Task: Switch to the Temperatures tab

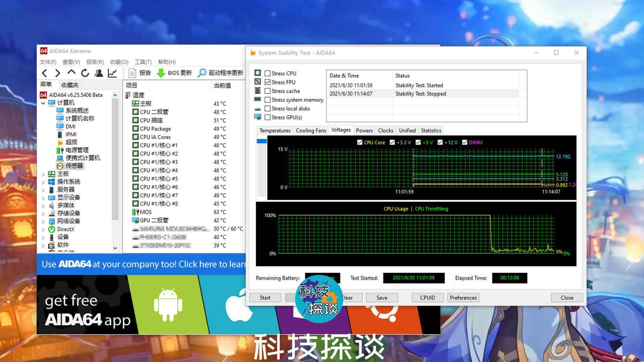Action: tap(275, 131)
